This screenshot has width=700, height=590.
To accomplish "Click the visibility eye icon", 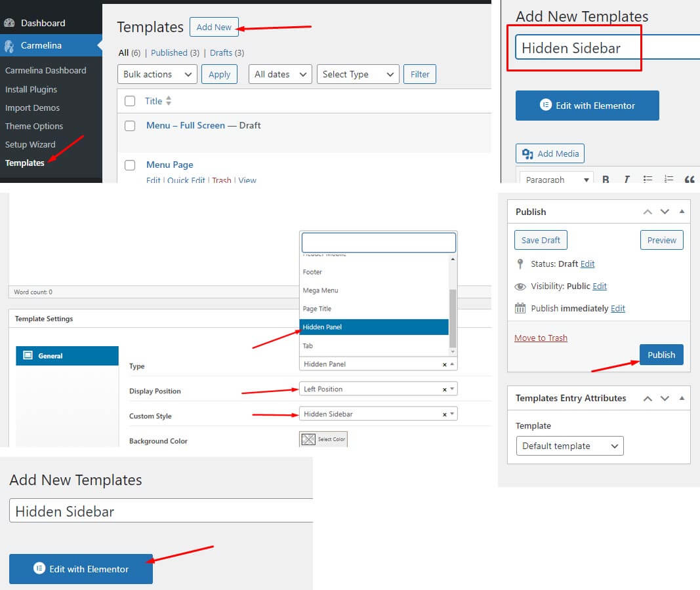I will [x=520, y=286].
